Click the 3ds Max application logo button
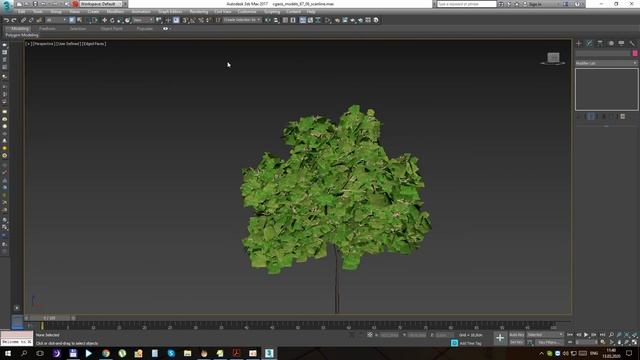This screenshot has height=360, width=640. point(7,5)
